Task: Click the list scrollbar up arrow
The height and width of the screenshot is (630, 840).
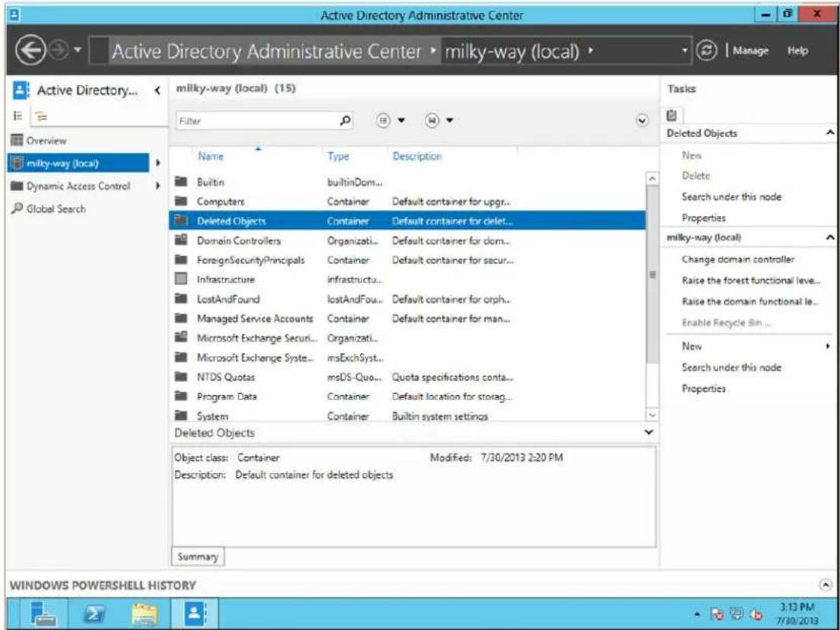Action: click(652, 177)
